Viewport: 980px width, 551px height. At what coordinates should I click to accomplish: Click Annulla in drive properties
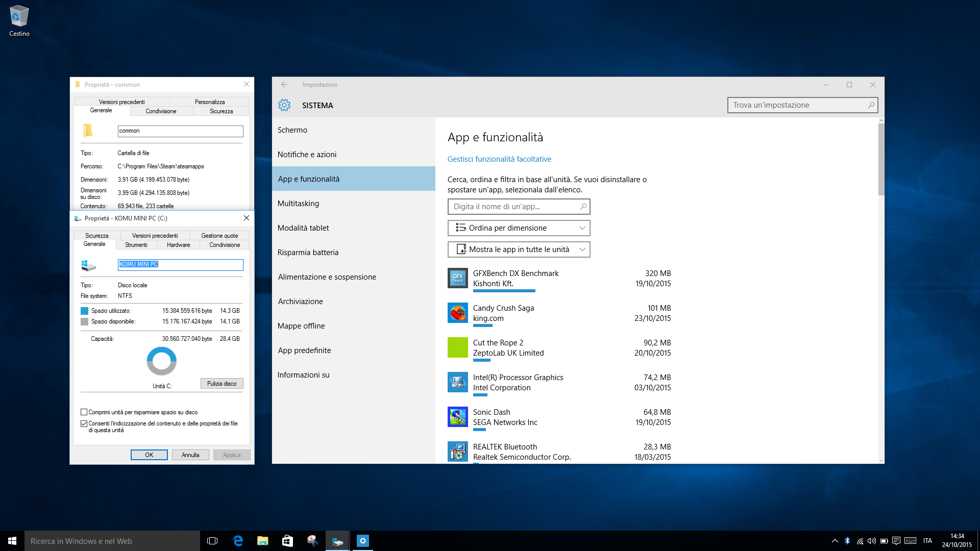(190, 455)
